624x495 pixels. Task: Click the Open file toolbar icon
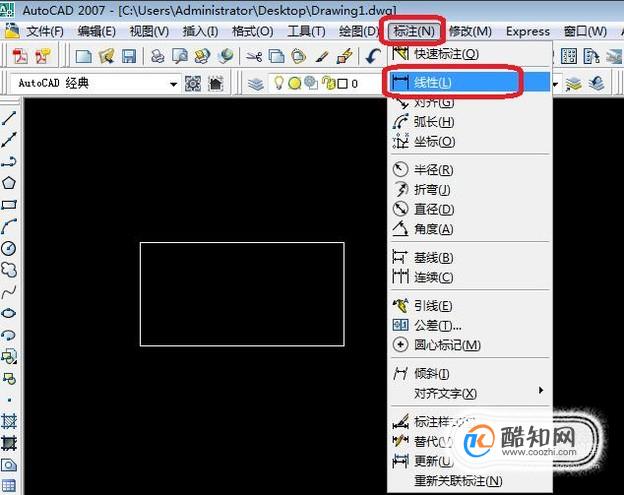(106, 56)
